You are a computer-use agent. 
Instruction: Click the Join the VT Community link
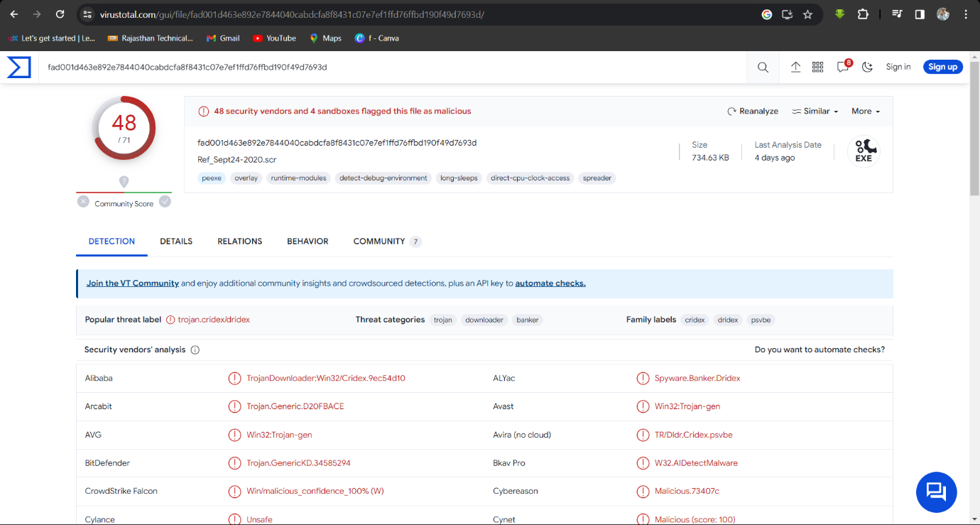133,283
